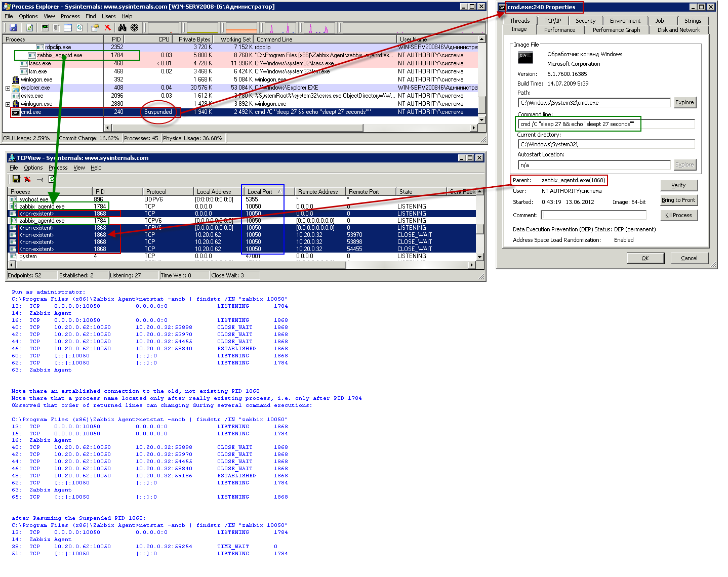The image size is (728, 577).
Task: Click Verify button in Properties dialog
Action: point(678,185)
